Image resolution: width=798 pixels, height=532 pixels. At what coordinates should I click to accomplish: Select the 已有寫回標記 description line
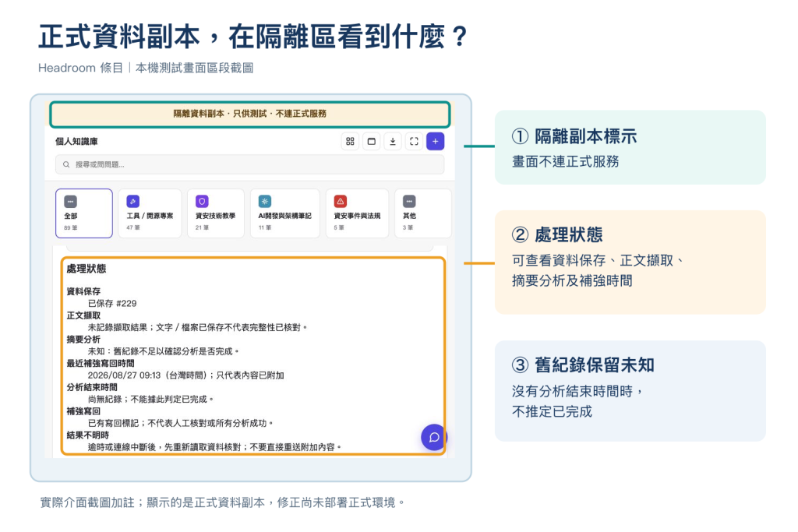tap(181, 423)
